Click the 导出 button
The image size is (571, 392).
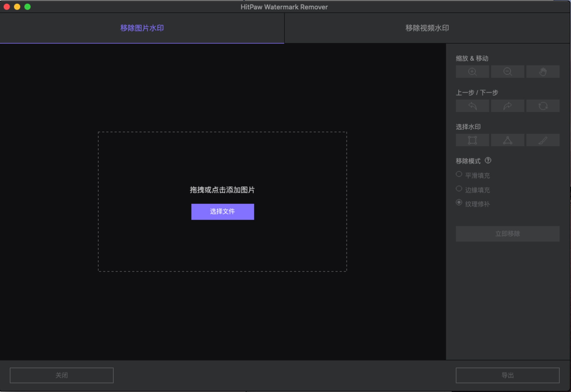point(507,375)
